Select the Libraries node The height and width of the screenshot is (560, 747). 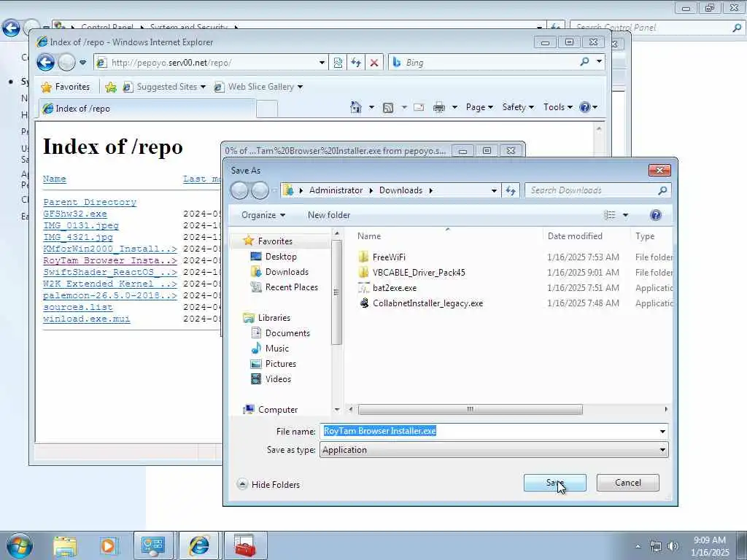(274, 318)
